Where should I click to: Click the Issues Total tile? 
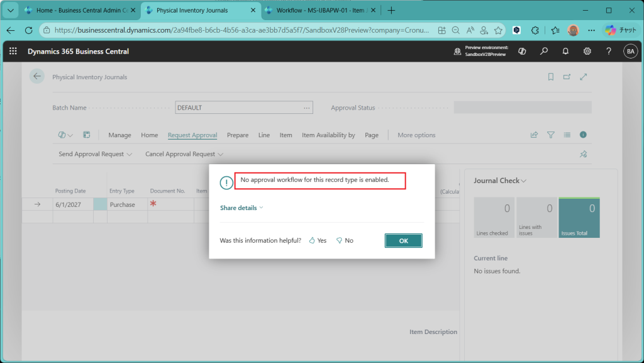pyautogui.click(x=579, y=218)
